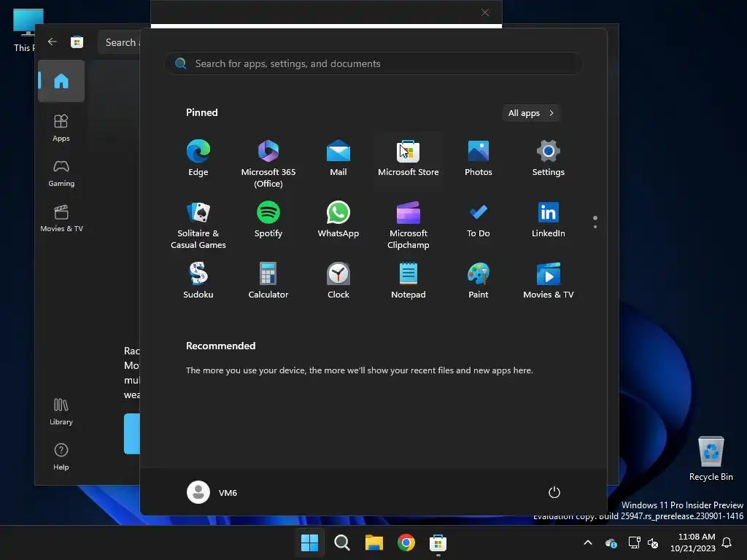Open Movies & TV pinned app
The image size is (747, 560).
tap(549, 281)
